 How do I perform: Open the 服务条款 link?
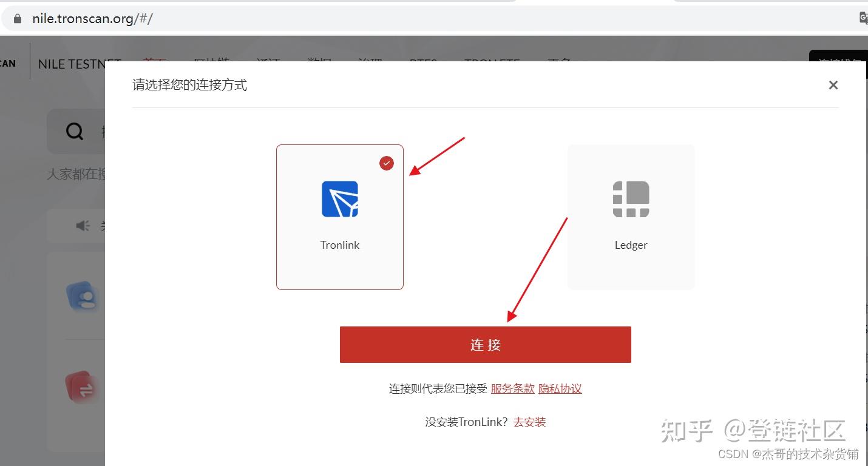[512, 388]
